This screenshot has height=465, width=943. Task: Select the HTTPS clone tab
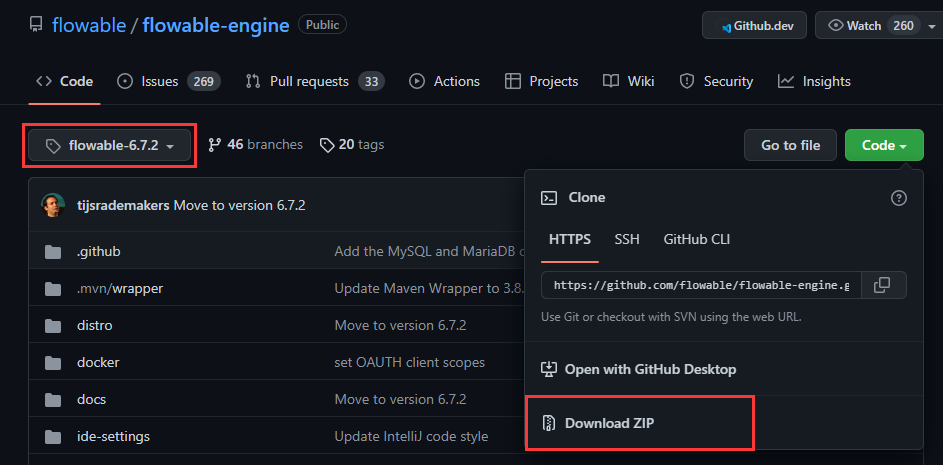570,239
